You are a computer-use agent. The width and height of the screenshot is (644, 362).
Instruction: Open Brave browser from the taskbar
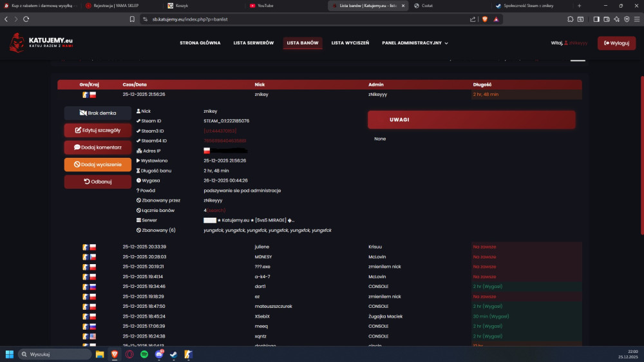pos(115,354)
